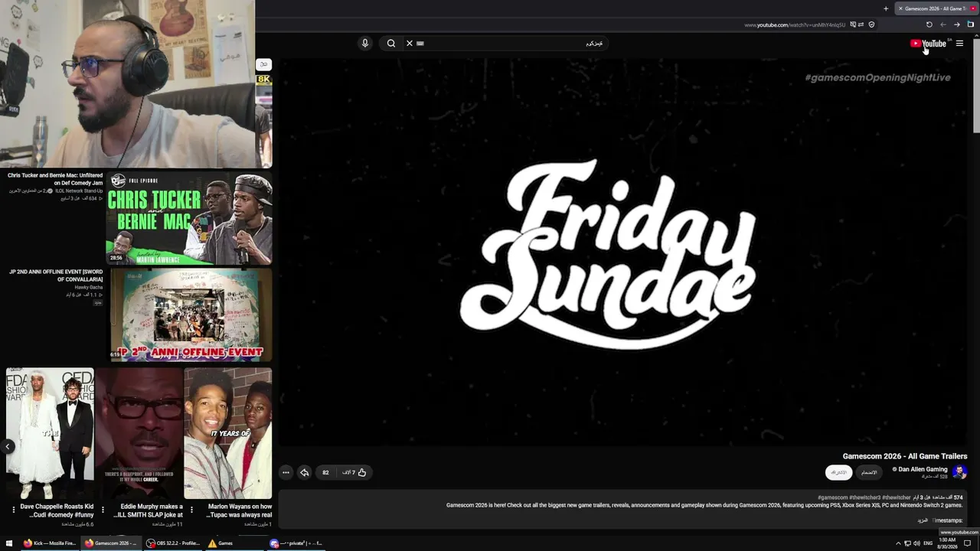Click the translate page icon in address bar
Viewport: 980px width, 551px height.
click(x=851, y=24)
